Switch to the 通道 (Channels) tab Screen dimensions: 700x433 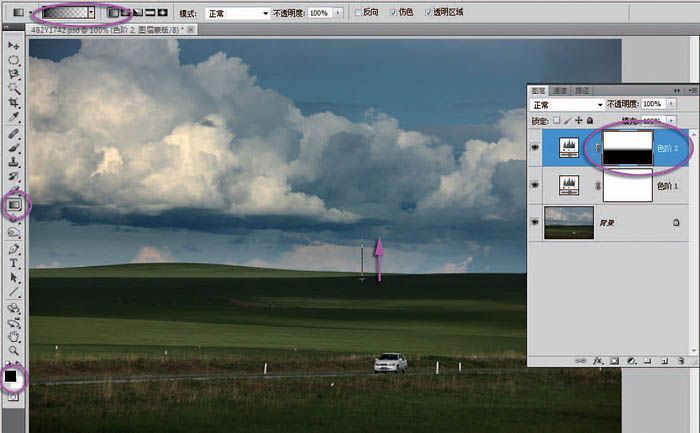click(560, 90)
